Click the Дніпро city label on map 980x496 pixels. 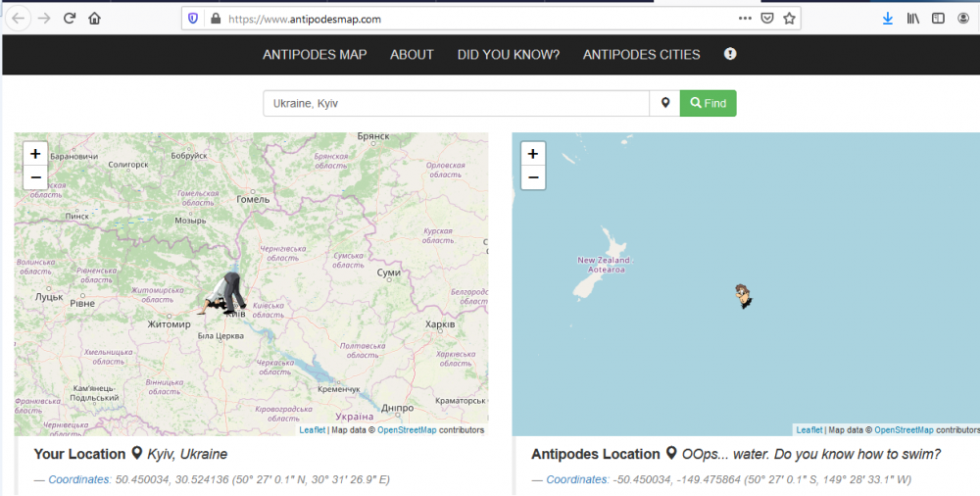coord(398,409)
